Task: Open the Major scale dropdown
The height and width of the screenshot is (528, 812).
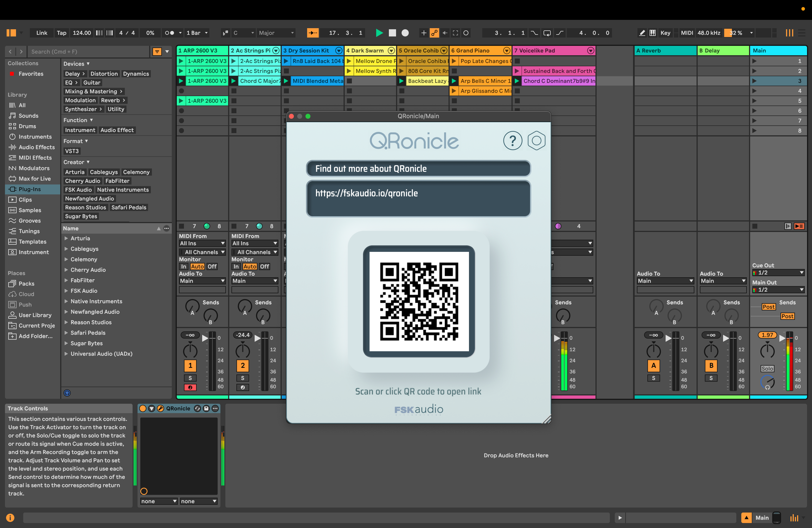Action: pyautogui.click(x=276, y=33)
